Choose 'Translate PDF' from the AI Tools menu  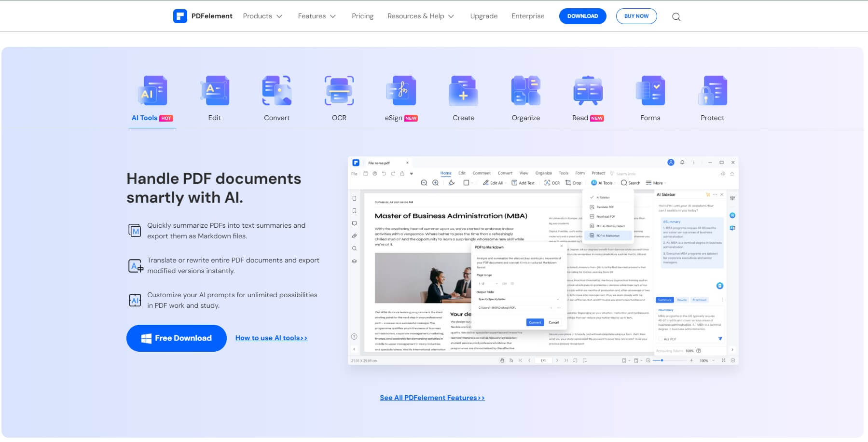tap(608, 207)
